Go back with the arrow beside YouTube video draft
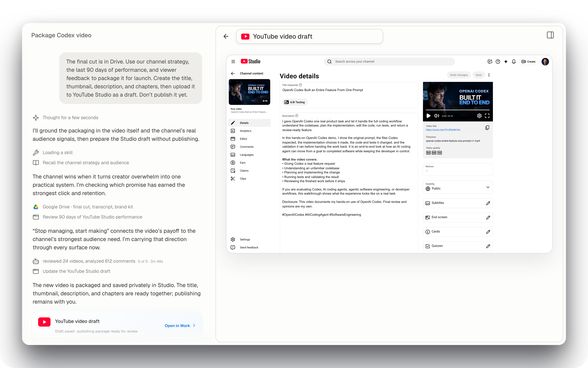Image resolution: width=588 pixels, height=368 pixels. 226,36
